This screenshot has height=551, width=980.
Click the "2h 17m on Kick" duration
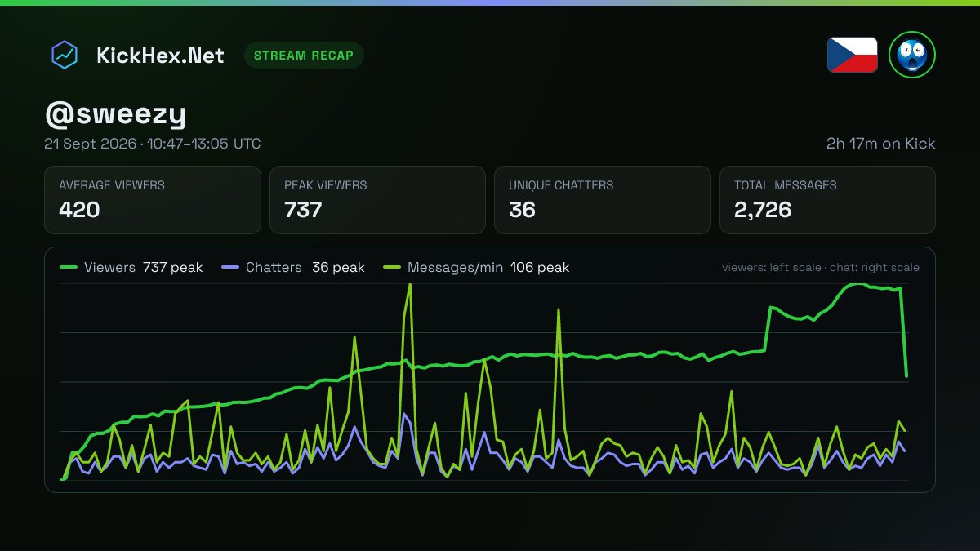[880, 144]
